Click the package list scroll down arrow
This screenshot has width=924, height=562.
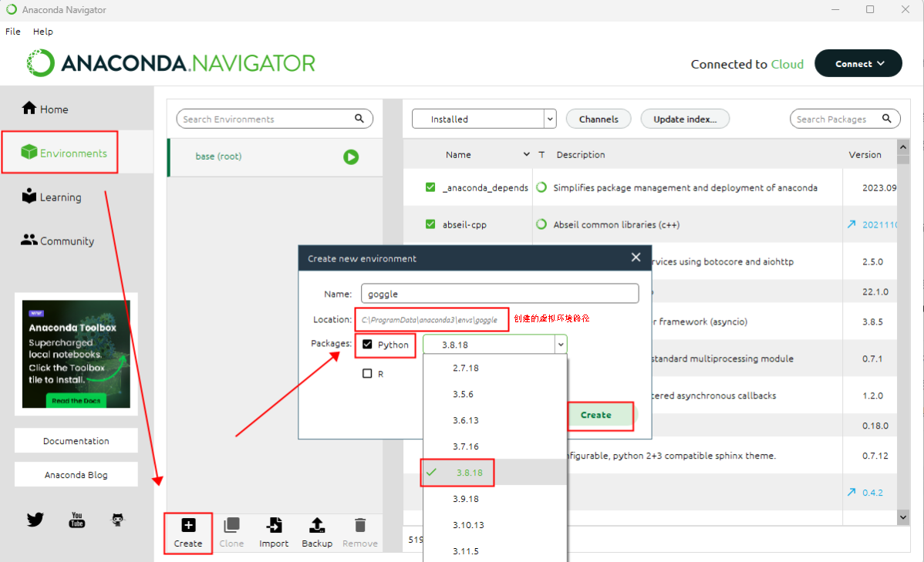[x=902, y=517]
